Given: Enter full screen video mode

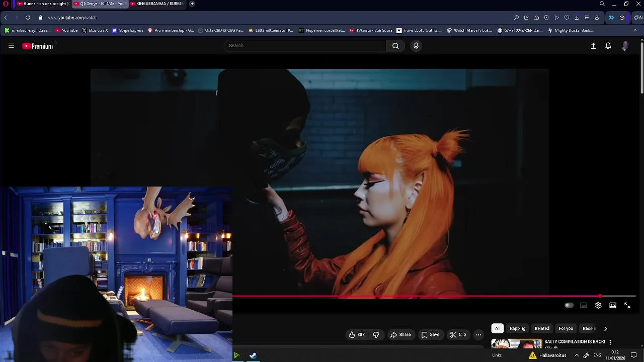Looking at the screenshot, I should pyautogui.click(x=627, y=305).
